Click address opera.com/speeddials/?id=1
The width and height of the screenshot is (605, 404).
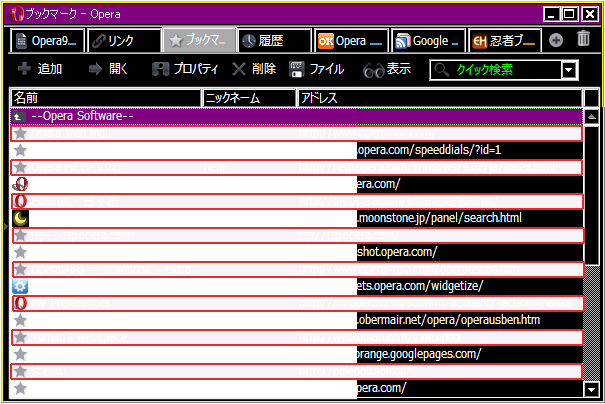(429, 150)
